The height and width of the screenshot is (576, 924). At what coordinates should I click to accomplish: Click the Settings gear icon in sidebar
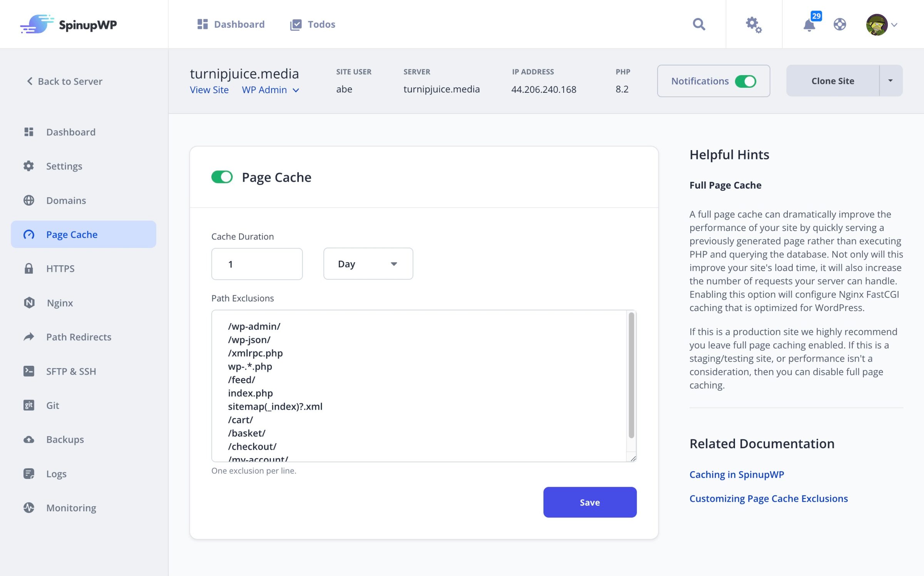click(x=29, y=166)
